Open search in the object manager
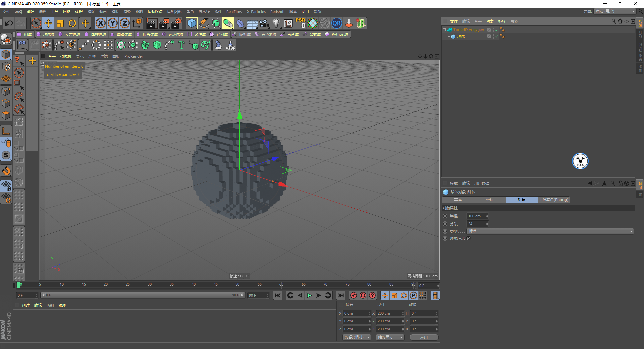This screenshot has height=349, width=644. (614, 21)
